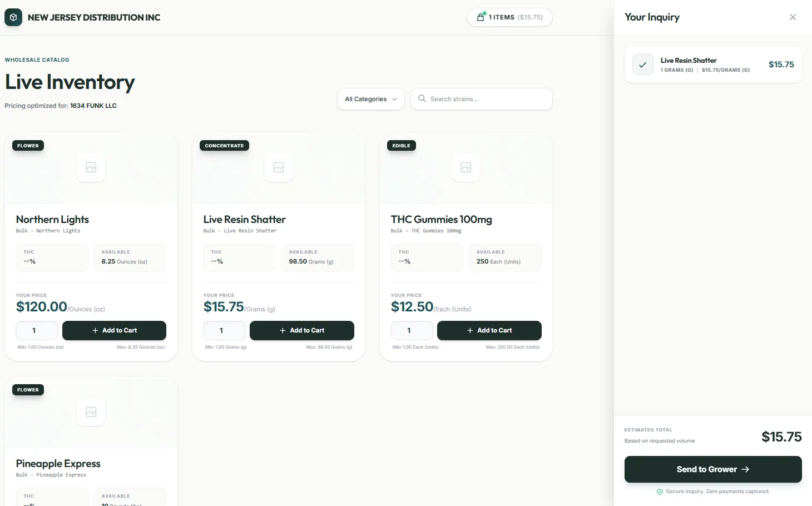
Task: Click Northern Lights quantity field
Action: click(x=37, y=330)
